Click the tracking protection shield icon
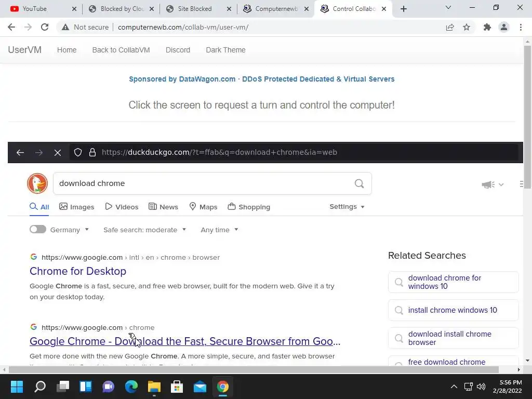 click(78, 152)
